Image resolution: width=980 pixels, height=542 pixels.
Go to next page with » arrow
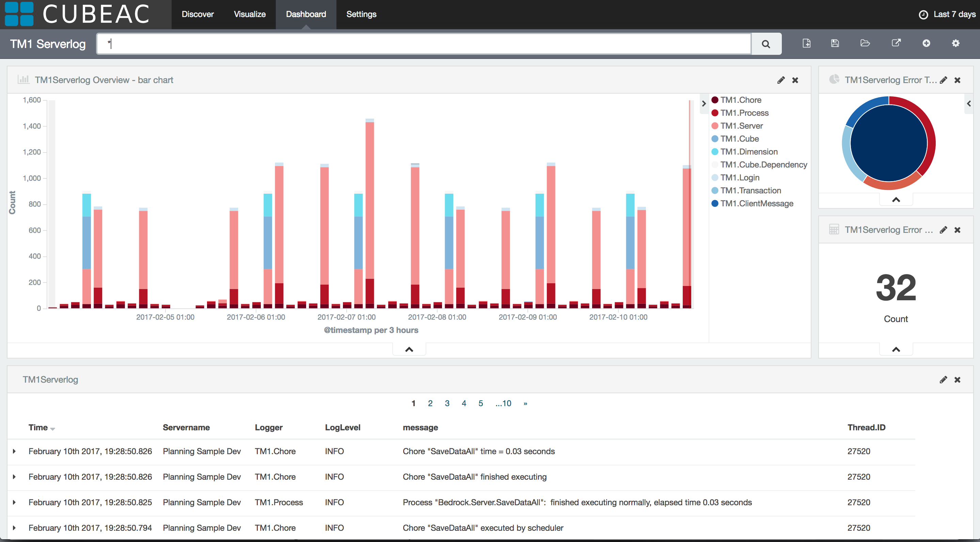[x=525, y=403]
